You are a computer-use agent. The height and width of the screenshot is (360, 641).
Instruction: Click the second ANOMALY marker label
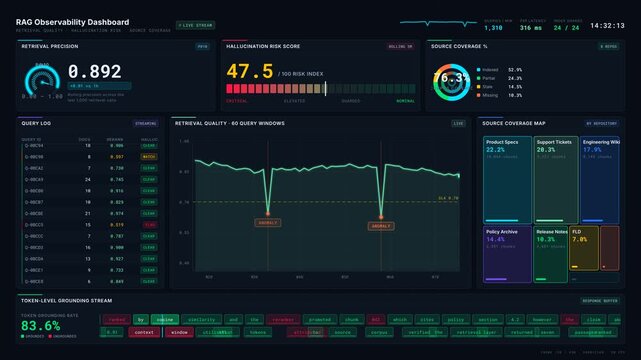pos(381,226)
